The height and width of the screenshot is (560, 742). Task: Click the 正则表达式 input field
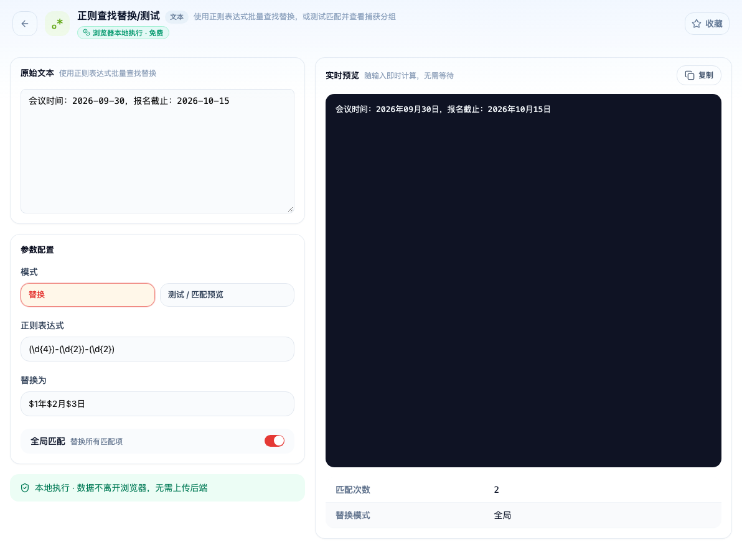[157, 349]
